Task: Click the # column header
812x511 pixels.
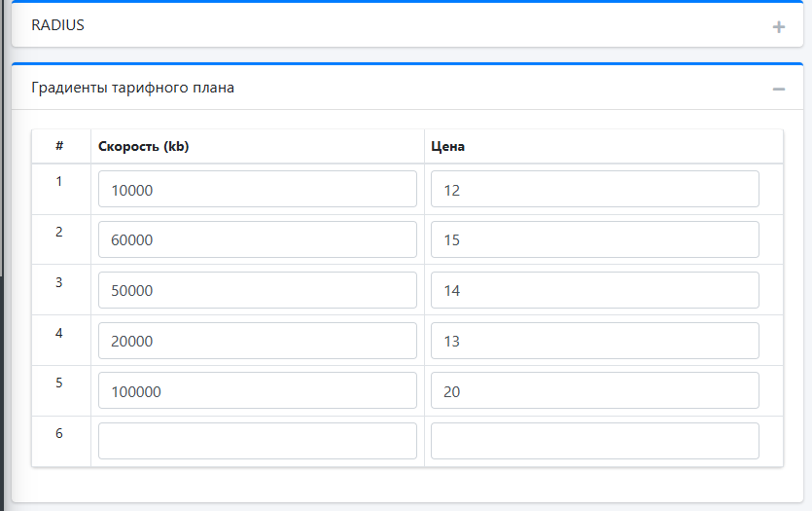Action: click(x=59, y=146)
